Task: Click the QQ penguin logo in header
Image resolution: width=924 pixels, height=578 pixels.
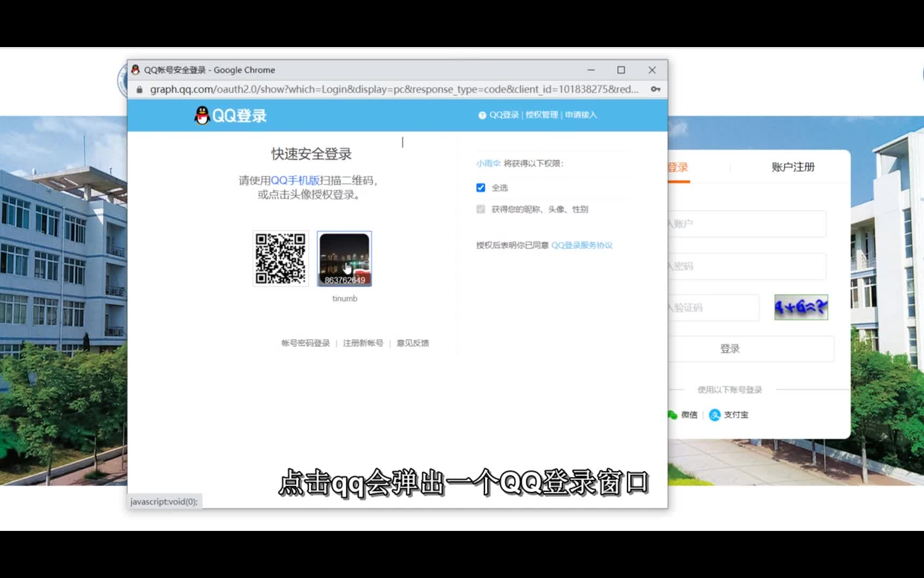Action: [x=202, y=115]
